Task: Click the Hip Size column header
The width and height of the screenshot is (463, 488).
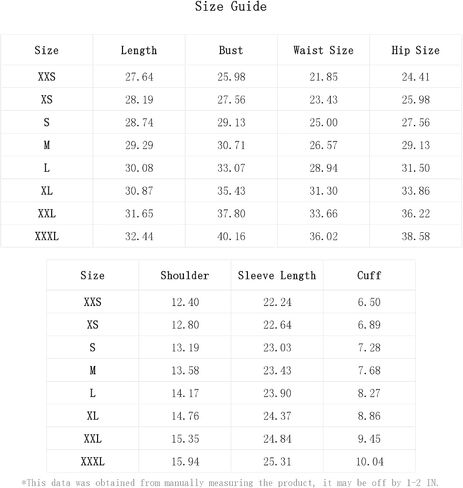Action: (415, 50)
